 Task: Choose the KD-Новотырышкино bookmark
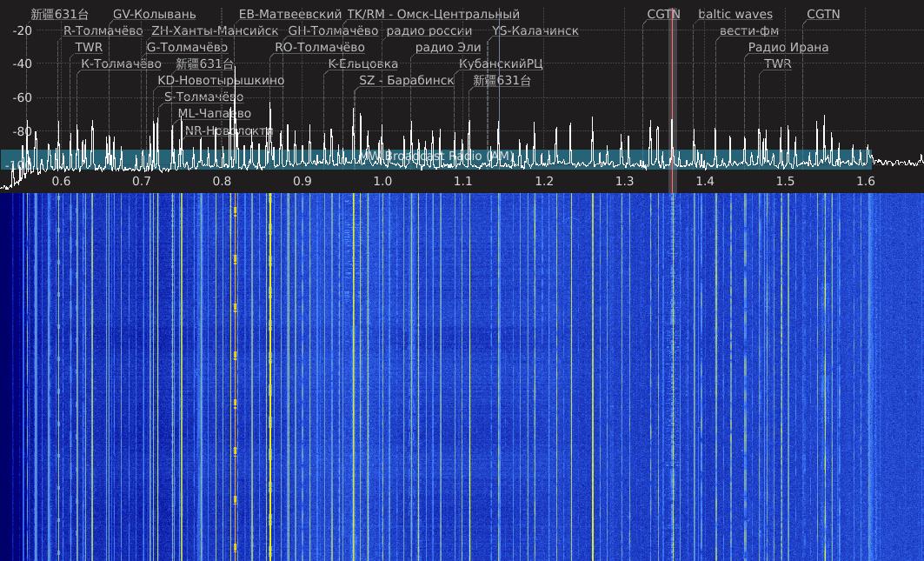[x=221, y=80]
